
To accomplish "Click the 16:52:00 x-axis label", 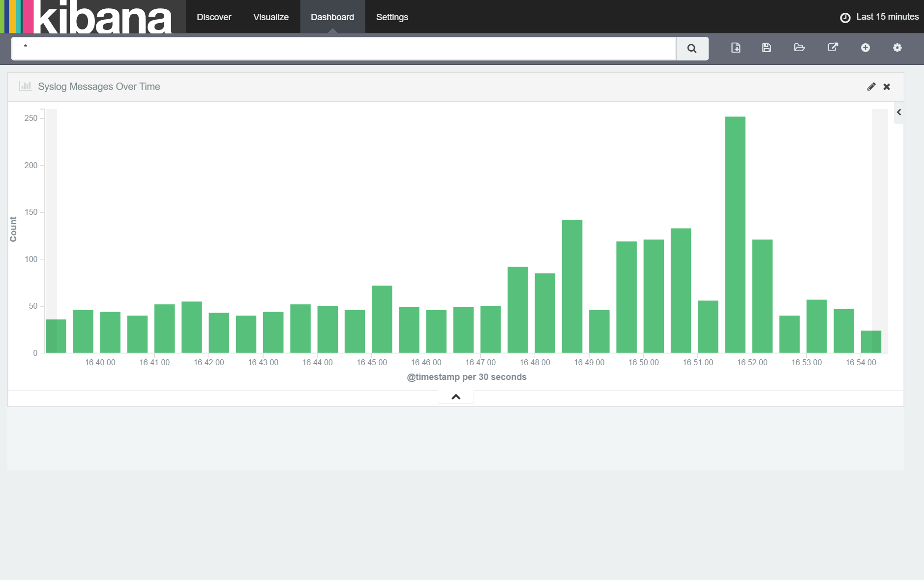I will click(752, 362).
